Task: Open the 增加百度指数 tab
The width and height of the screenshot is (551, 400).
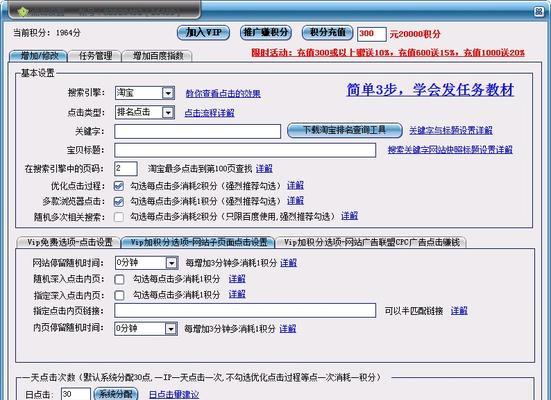Action: 157,56
